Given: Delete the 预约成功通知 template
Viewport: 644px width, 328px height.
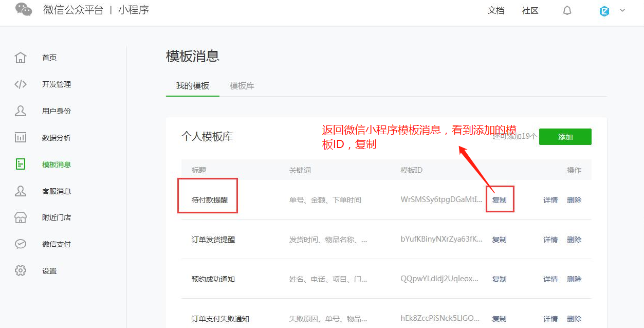Looking at the screenshot, I should point(574,279).
